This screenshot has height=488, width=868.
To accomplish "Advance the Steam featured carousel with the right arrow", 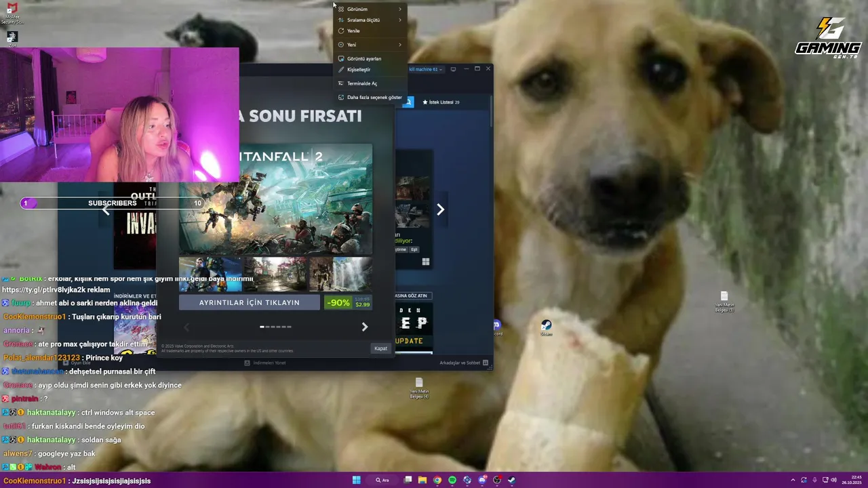I will coord(440,209).
